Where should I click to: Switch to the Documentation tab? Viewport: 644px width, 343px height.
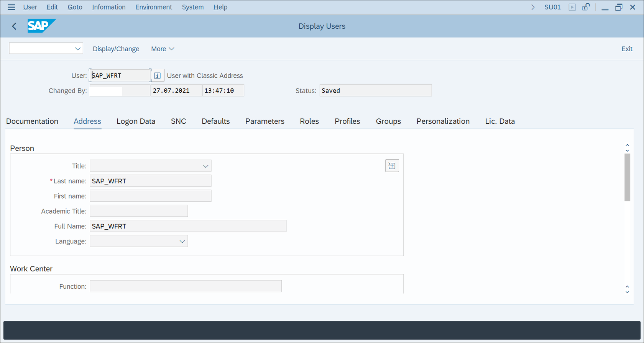tap(32, 121)
